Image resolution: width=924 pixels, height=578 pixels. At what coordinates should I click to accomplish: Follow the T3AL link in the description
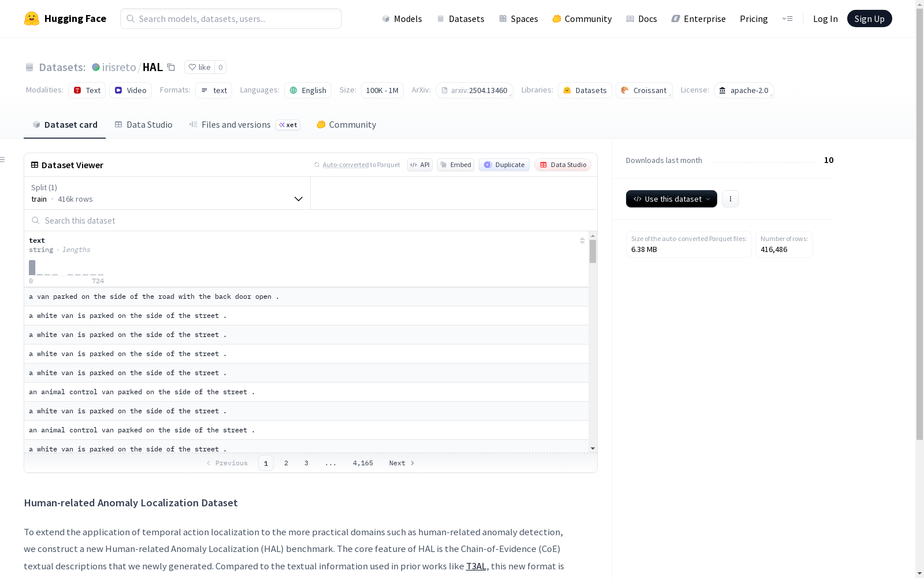[476, 566]
